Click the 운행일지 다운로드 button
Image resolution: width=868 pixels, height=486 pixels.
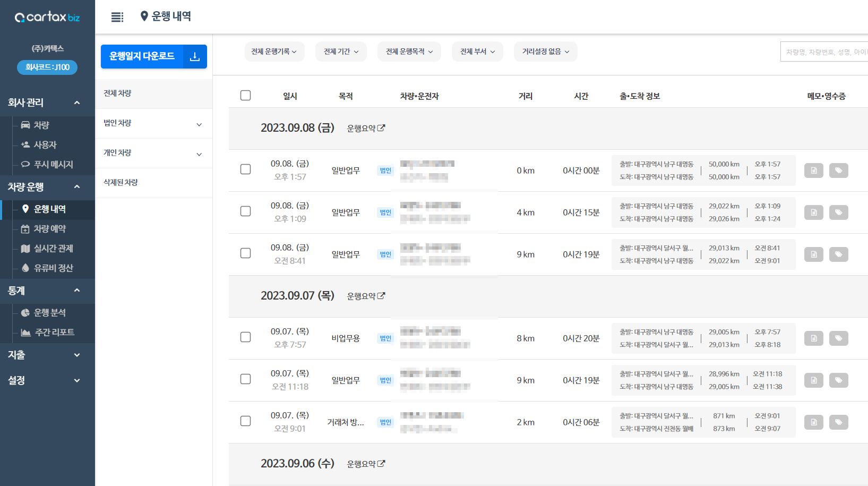click(x=142, y=56)
